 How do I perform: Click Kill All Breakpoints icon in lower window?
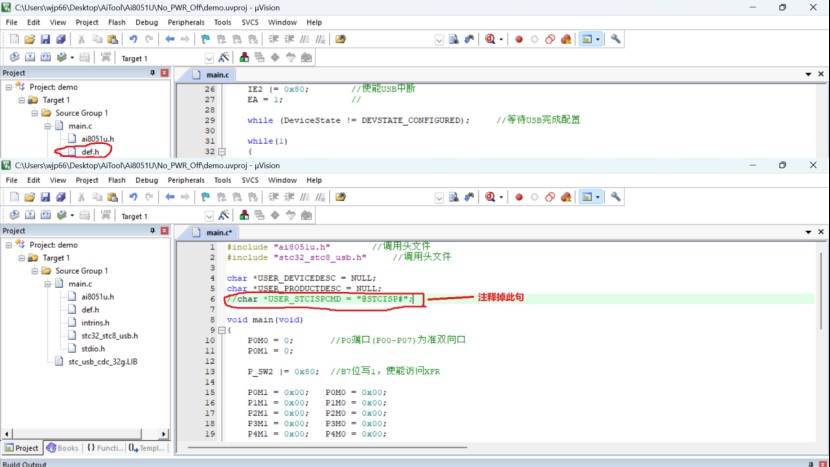point(566,197)
